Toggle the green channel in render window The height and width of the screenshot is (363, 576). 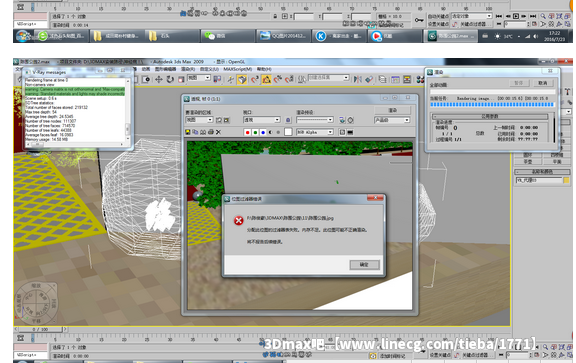click(255, 132)
